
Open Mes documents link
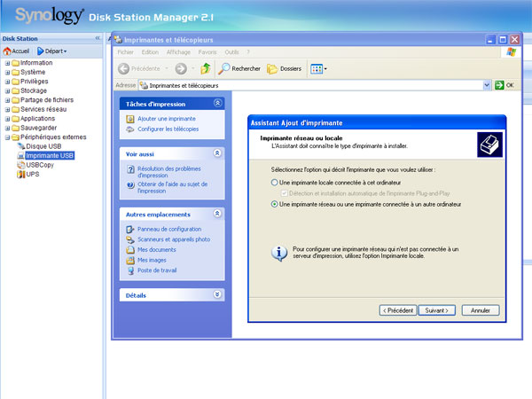(x=156, y=250)
